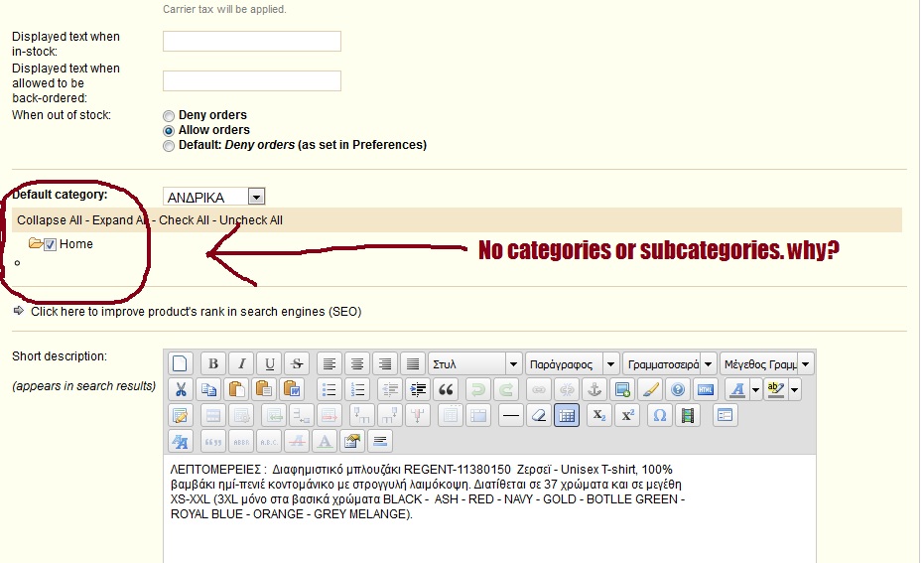Click the Undo arrow icon
The image size is (924, 563).
(x=478, y=389)
